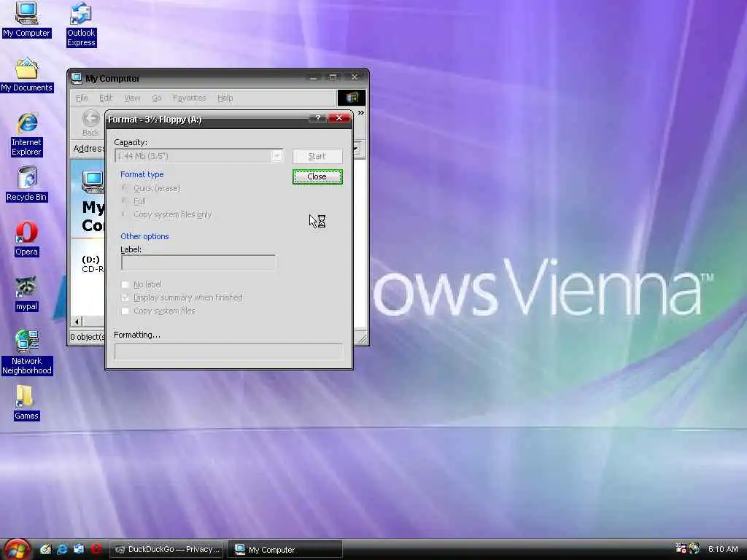Minimize the My Computer window
The width and height of the screenshot is (747, 560).
click(x=313, y=77)
